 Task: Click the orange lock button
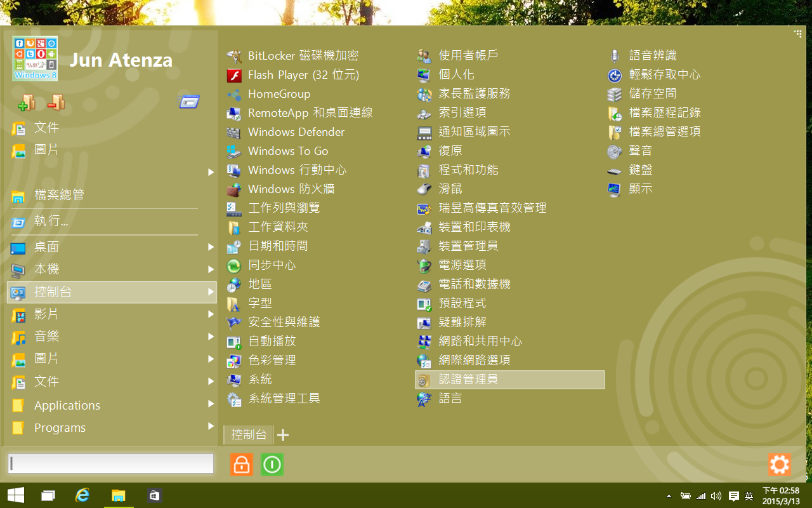click(242, 465)
